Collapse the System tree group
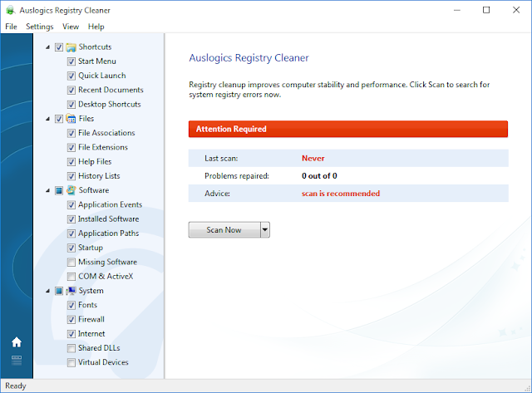Screen dimensions: 532x393 pos(48,291)
